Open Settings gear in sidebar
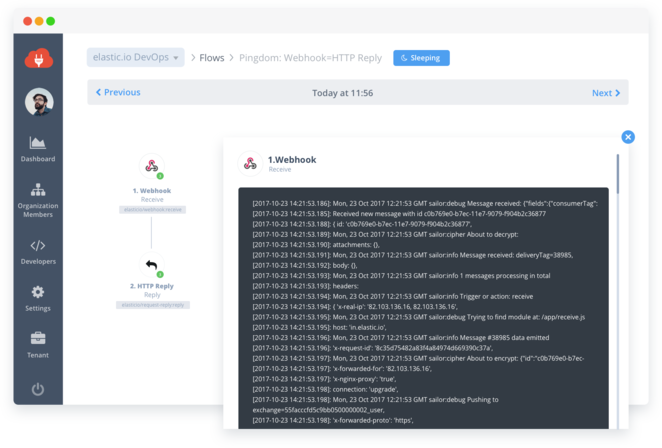This screenshot has width=662, height=448. click(38, 292)
